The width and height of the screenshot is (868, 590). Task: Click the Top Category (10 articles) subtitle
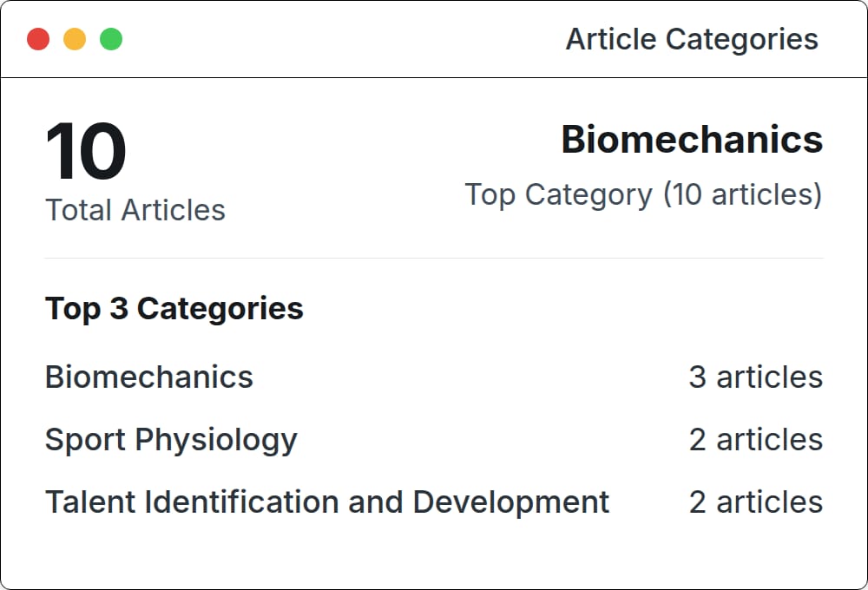pos(643,194)
